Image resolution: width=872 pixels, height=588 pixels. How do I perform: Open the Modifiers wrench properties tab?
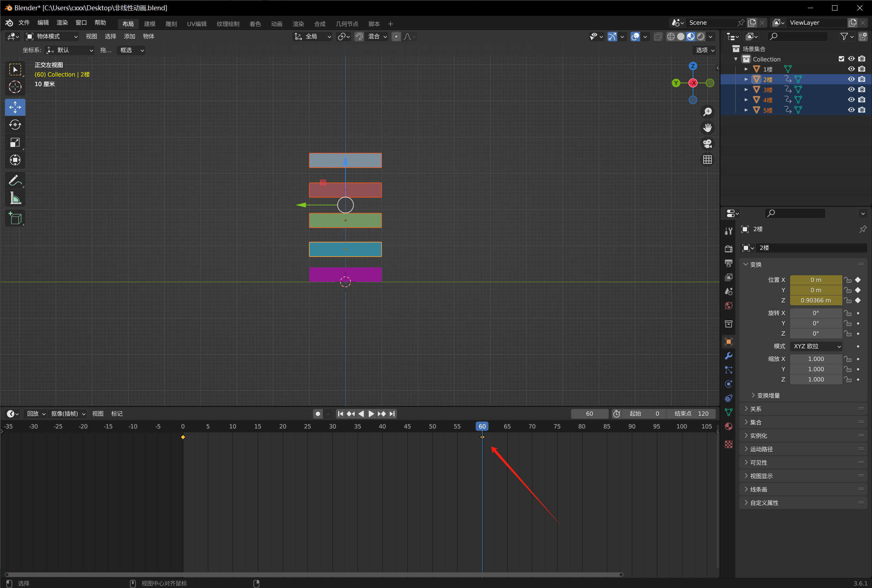pos(728,356)
